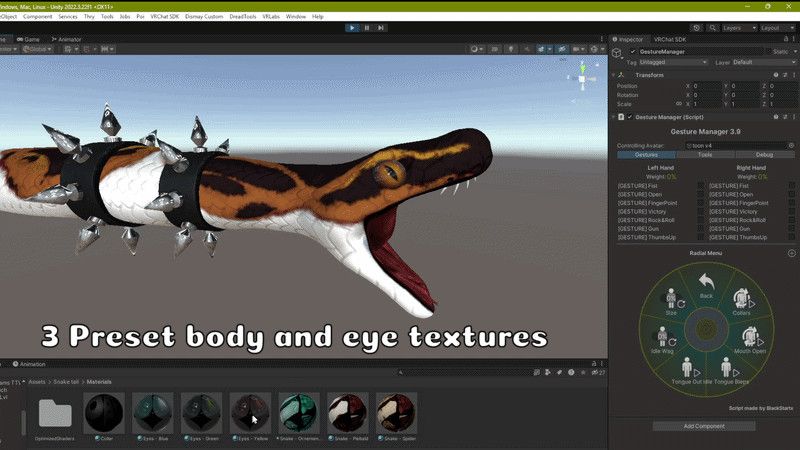
Task: Open the Component menu
Action: 37,16
